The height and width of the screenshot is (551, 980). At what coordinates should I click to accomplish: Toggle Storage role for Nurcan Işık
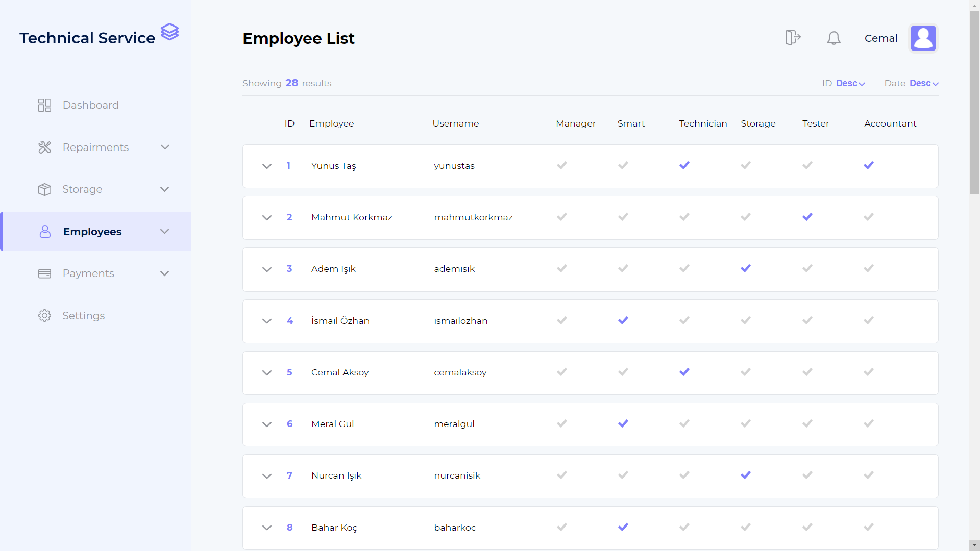tap(746, 475)
